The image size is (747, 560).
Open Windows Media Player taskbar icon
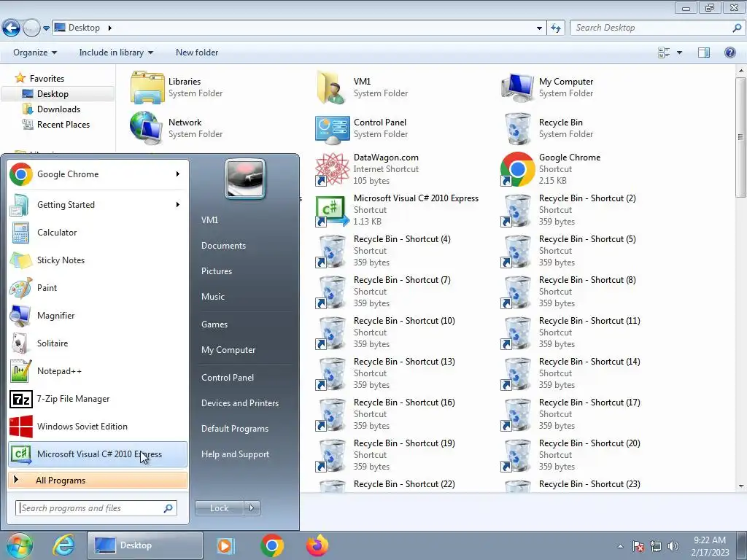[x=225, y=545]
